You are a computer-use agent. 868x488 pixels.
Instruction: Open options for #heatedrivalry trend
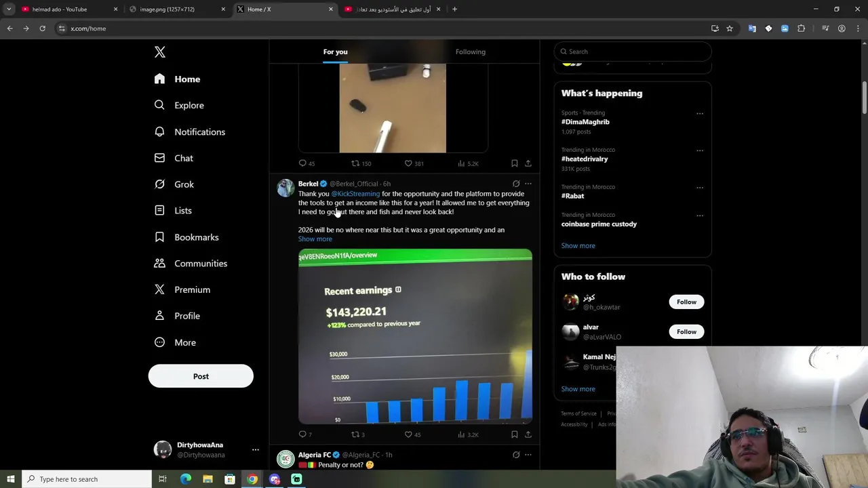pyautogui.click(x=700, y=150)
